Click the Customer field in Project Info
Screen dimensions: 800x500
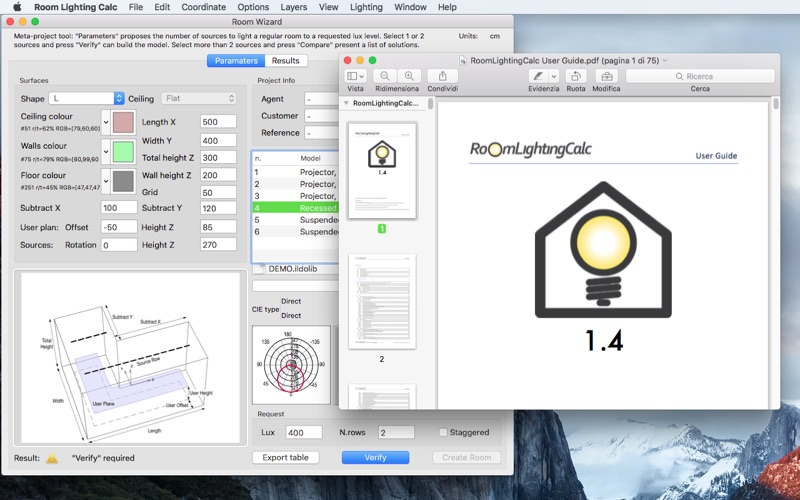pyautogui.click(x=321, y=116)
